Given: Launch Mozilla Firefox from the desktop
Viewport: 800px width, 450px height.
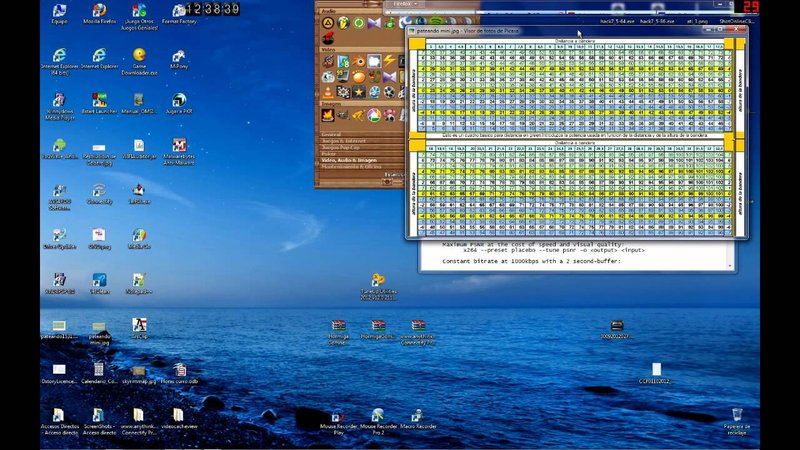Looking at the screenshot, I should pos(99,14).
